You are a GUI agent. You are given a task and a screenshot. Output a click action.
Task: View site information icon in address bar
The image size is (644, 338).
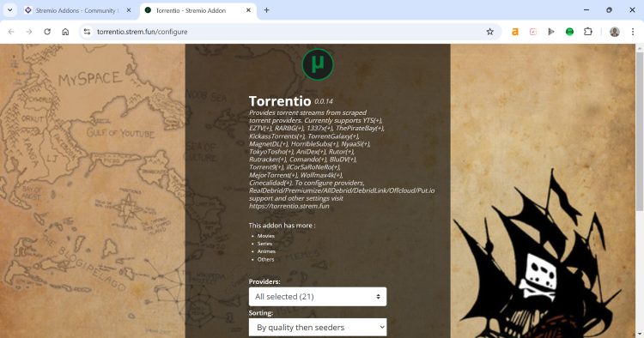[x=87, y=32]
